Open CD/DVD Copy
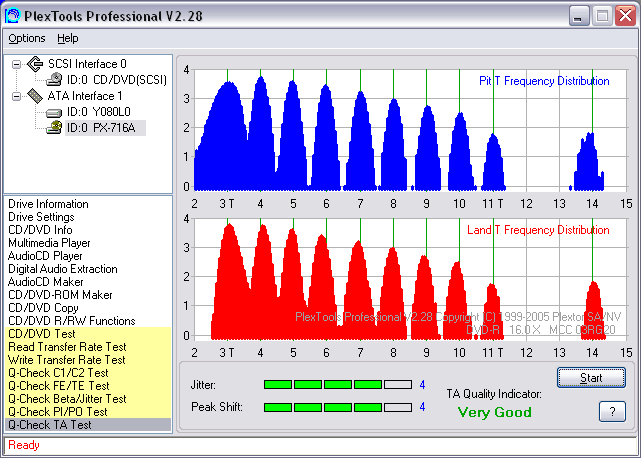The height and width of the screenshot is (458, 641). click(43, 308)
